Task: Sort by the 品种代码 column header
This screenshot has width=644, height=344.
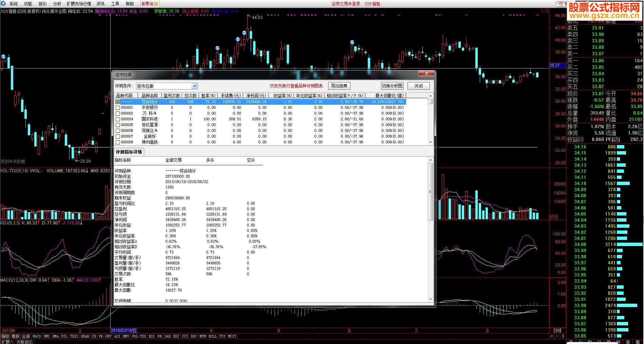Action: coord(126,96)
